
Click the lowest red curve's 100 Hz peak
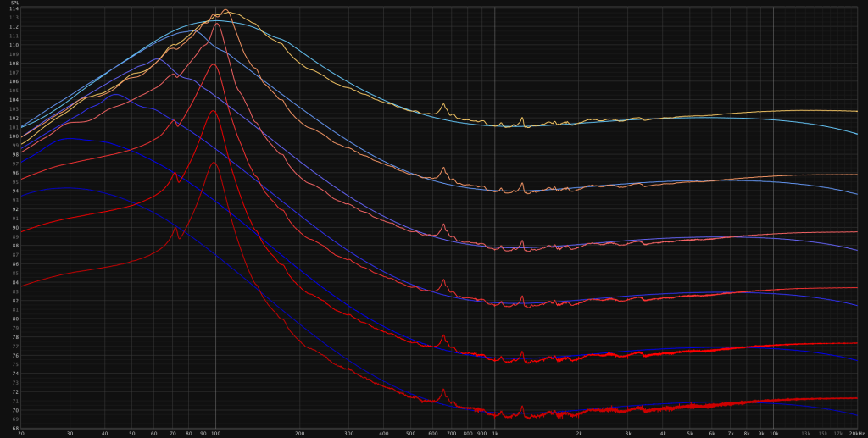click(x=214, y=163)
